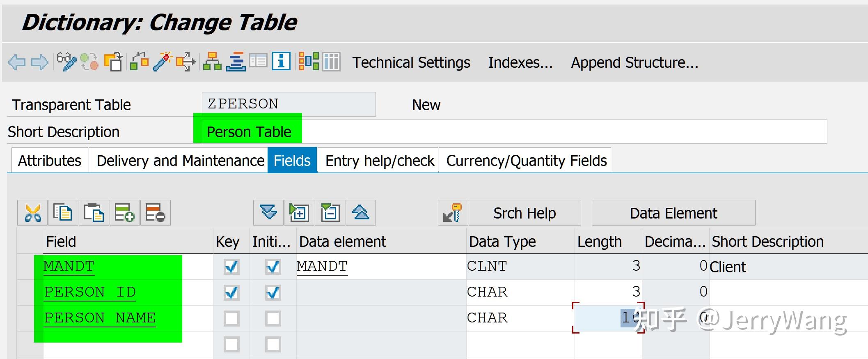Click the Activate magic wand icon
The width and height of the screenshot is (868, 359).
tap(163, 62)
